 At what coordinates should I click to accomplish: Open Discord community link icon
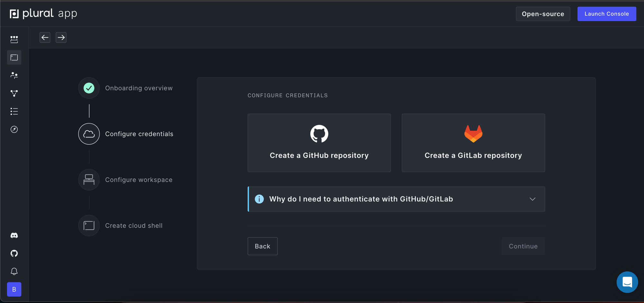coord(14,235)
